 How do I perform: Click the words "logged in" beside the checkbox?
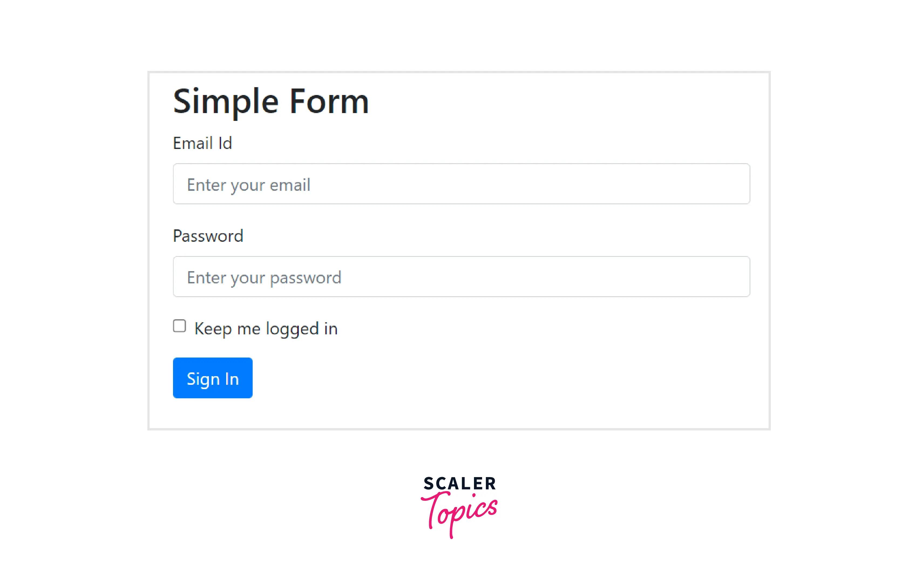tap(302, 329)
